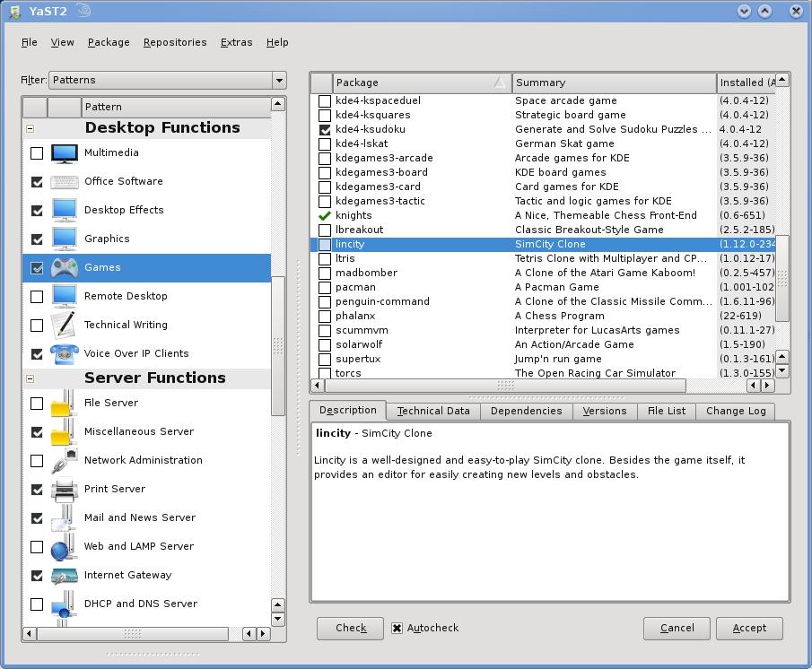Enable the Remote Desktop pattern checkbox
The width and height of the screenshot is (812, 669).
click(x=37, y=297)
